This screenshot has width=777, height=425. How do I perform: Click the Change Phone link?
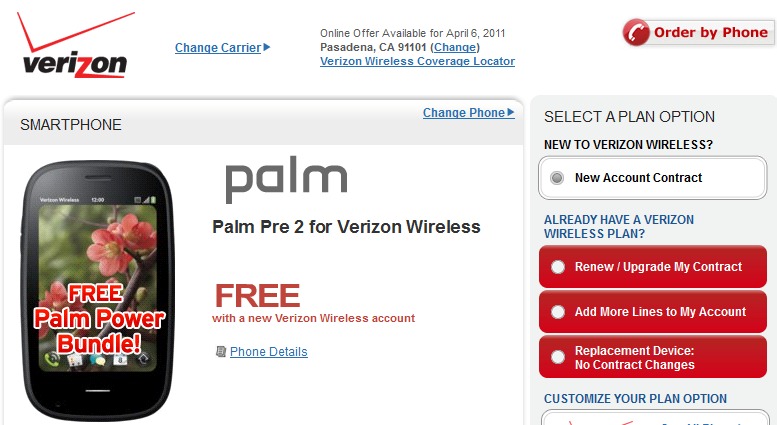[x=463, y=113]
